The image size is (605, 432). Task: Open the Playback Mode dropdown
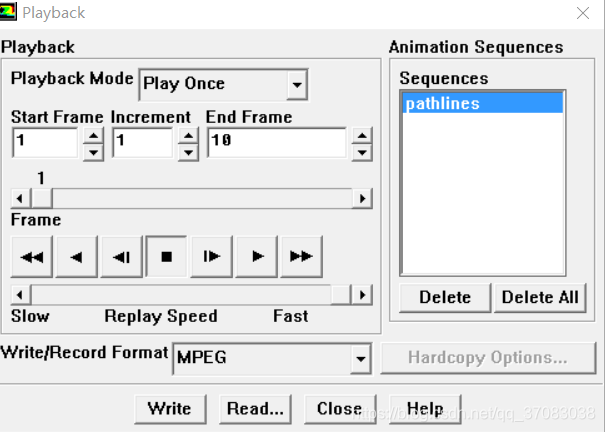tap(297, 84)
